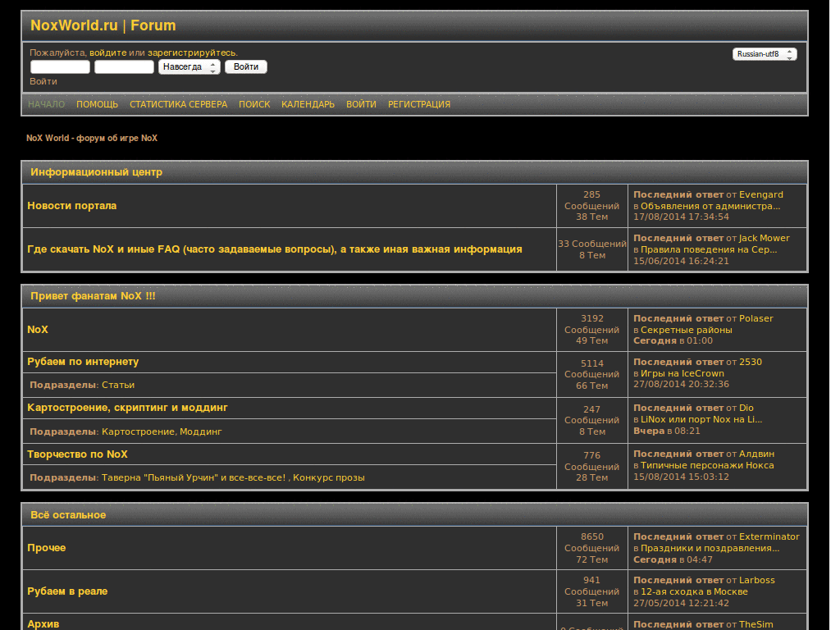This screenshot has width=840, height=630.
Task: Click the '3192 Сообщений 49 Тем' stats cell
Action: (592, 330)
